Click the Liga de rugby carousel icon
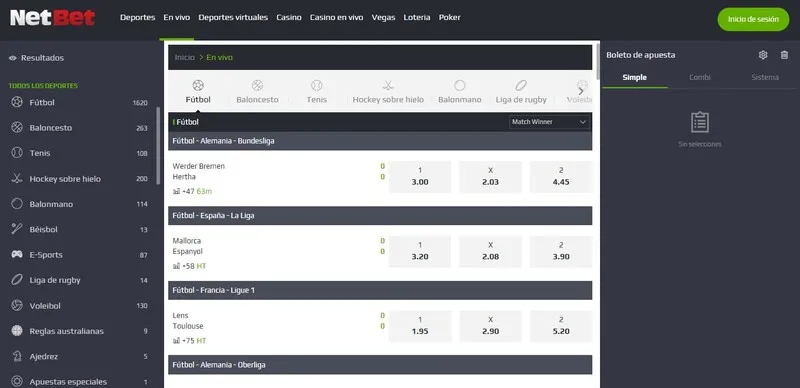Viewport: 800px width, 388px height. coord(521,85)
